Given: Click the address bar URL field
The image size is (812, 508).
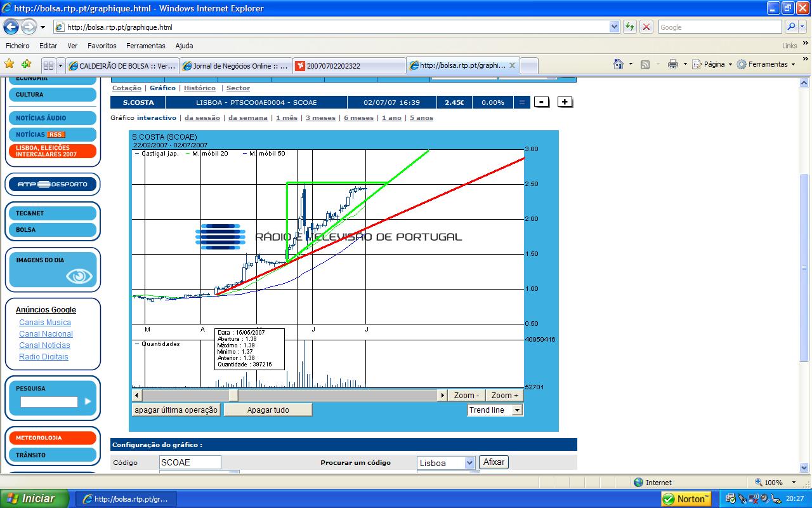Looking at the screenshot, I should [331, 27].
